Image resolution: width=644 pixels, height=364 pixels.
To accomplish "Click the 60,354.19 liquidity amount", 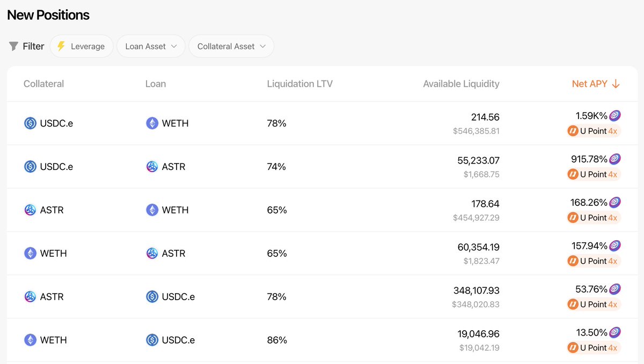I will (478, 247).
